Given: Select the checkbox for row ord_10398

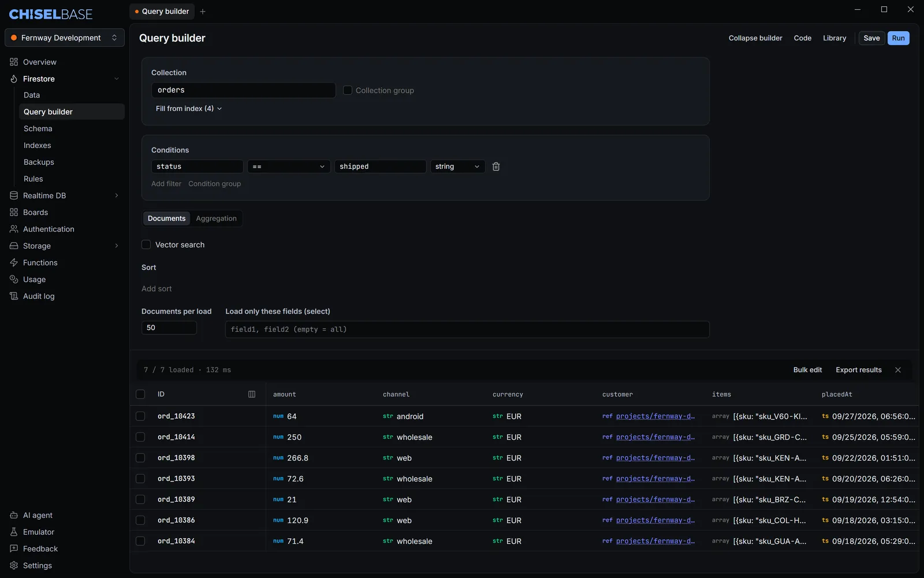Looking at the screenshot, I should click(x=140, y=458).
